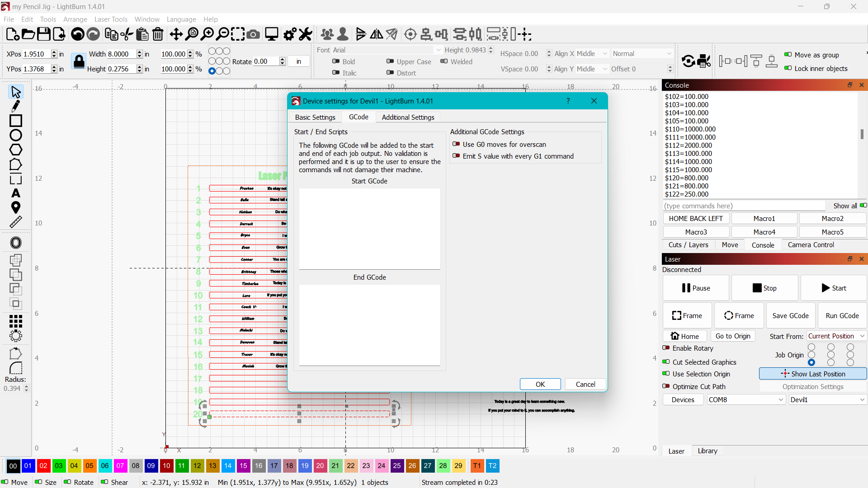Toggle the aspect ratio lock icon
Viewport: 868px width, 488px height.
[x=79, y=61]
